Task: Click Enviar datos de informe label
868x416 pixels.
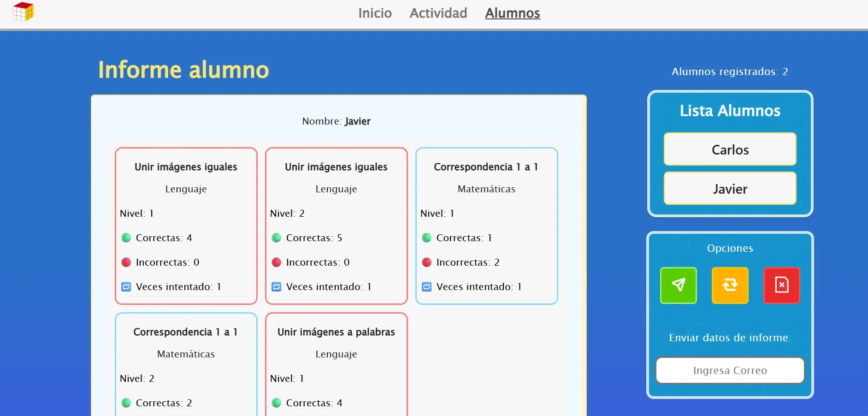Action: 730,338
